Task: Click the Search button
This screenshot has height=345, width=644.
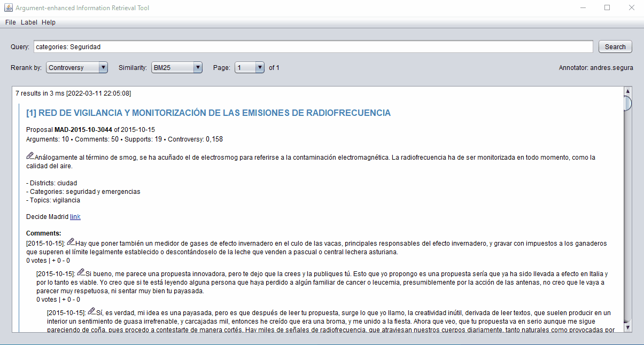Action: click(x=615, y=46)
